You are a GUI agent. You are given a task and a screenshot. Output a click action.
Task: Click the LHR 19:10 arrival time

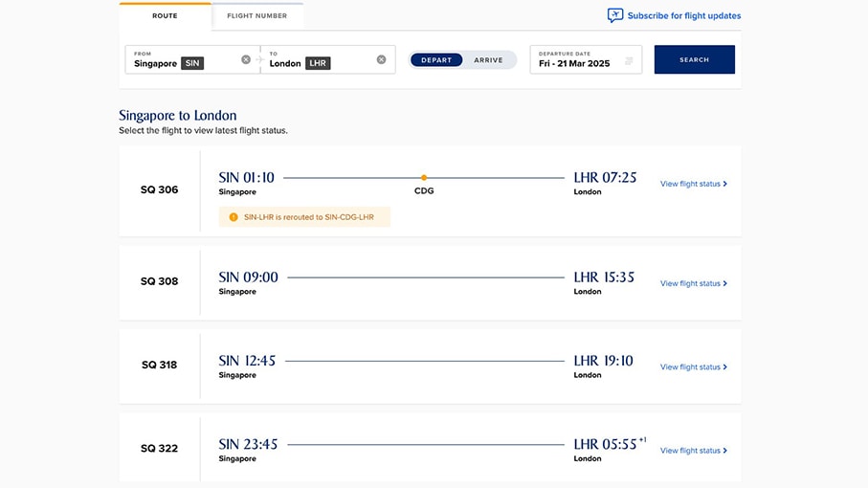[x=604, y=361]
